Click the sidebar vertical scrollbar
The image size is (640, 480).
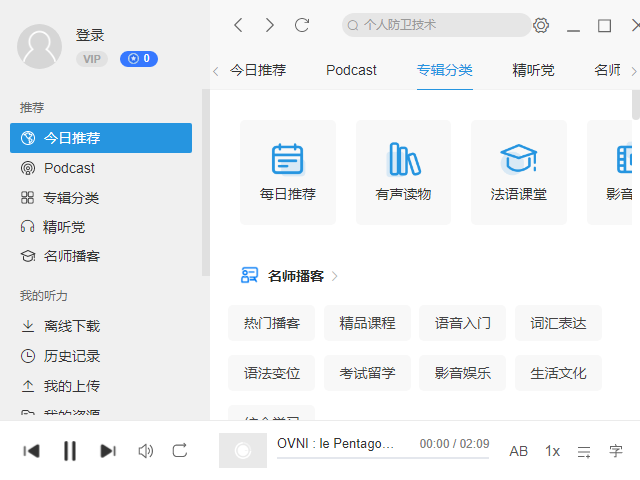click(206, 182)
